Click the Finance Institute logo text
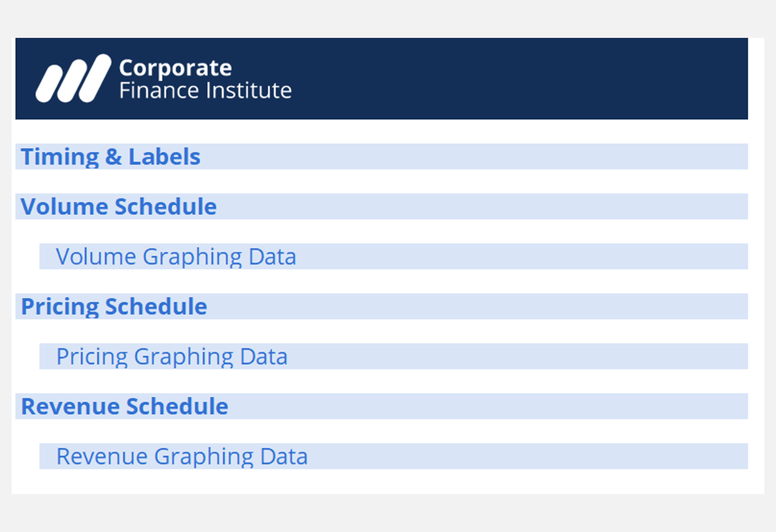The image size is (776, 532). pyautogui.click(x=205, y=91)
